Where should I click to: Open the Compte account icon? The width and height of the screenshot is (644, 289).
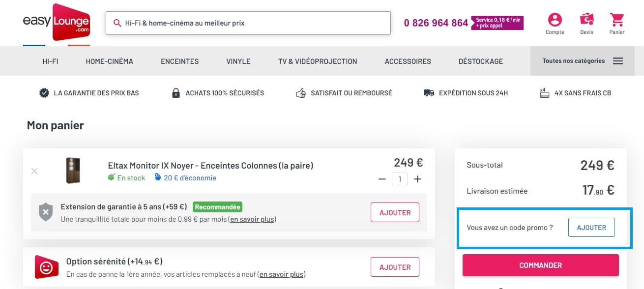click(555, 20)
